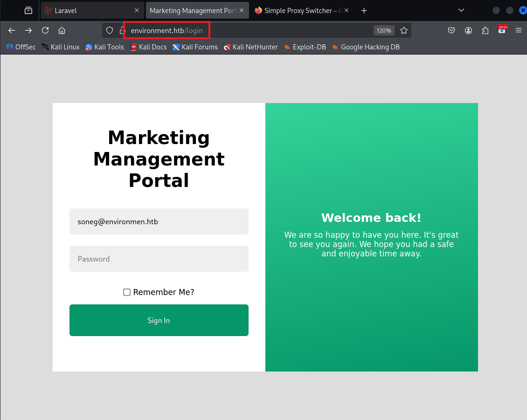Click the 120% zoom level indicator

(384, 30)
